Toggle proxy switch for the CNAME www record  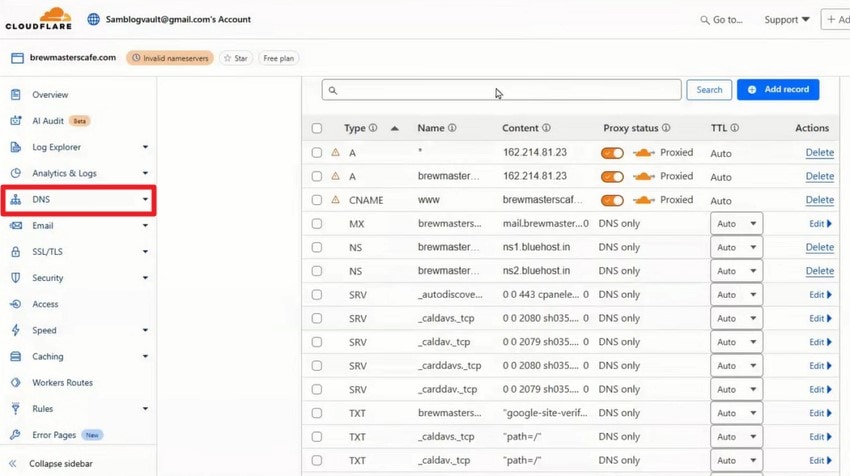[612, 201]
